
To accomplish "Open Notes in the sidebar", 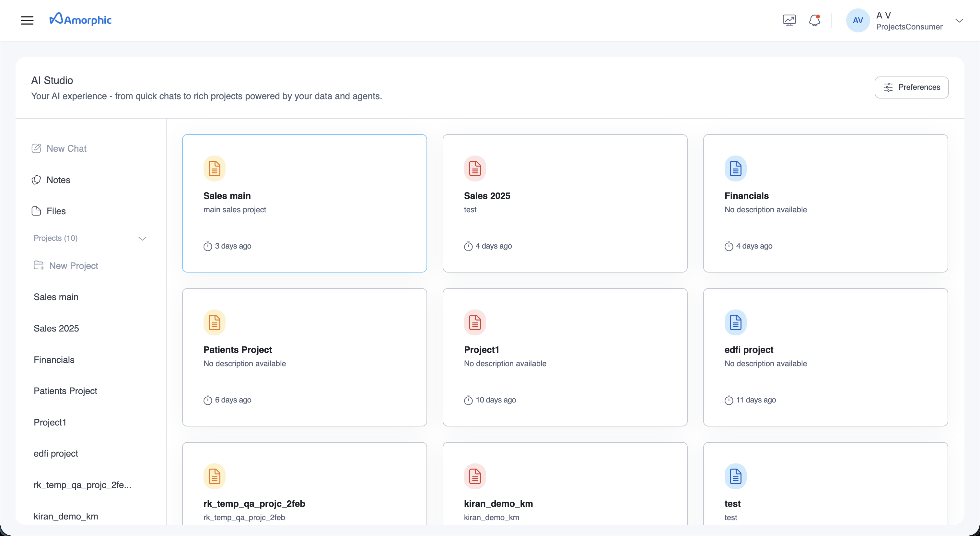I will (58, 180).
